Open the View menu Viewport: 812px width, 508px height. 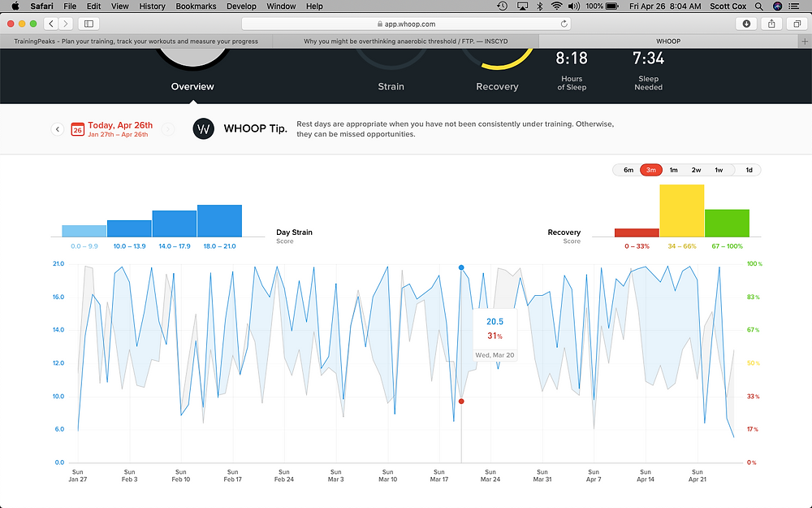[x=119, y=7]
